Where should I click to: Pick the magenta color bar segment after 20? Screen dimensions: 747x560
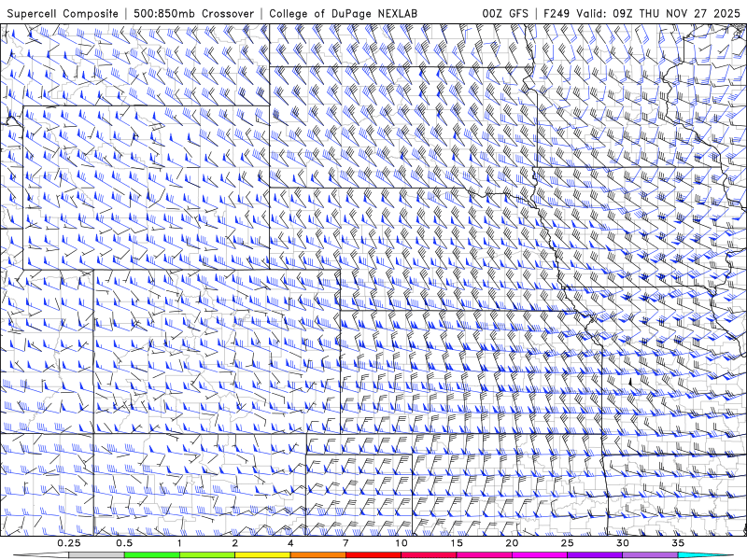tap(540, 555)
